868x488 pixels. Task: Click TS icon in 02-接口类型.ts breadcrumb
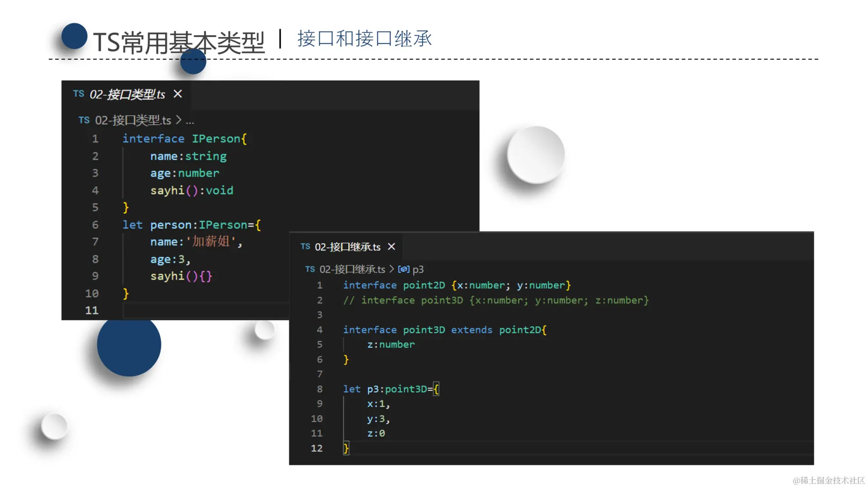point(84,121)
